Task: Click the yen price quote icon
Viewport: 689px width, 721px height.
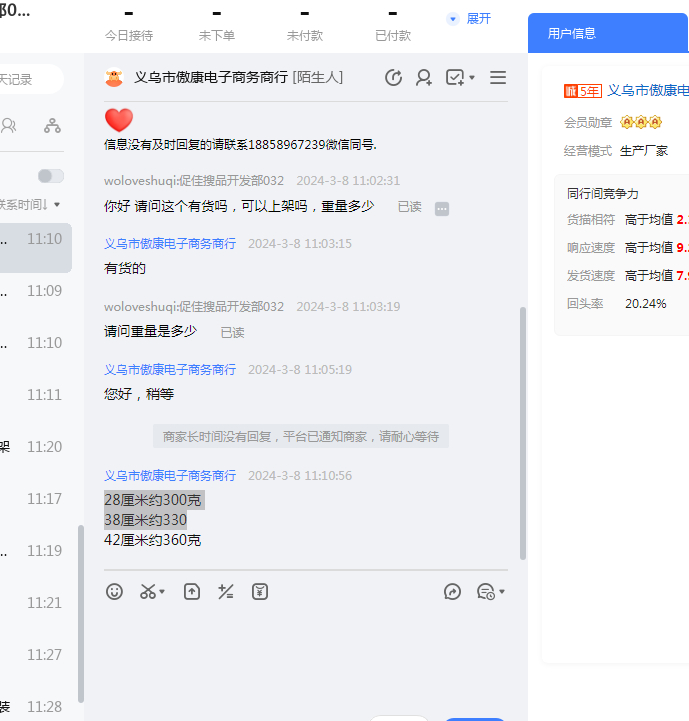Action: pos(260,592)
